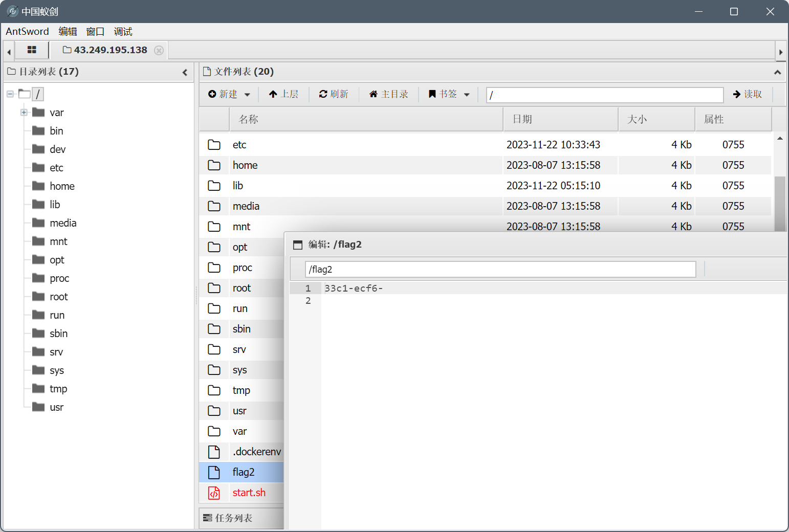Click the /flag2 path input field
This screenshot has height=532, width=789.
[500, 270]
